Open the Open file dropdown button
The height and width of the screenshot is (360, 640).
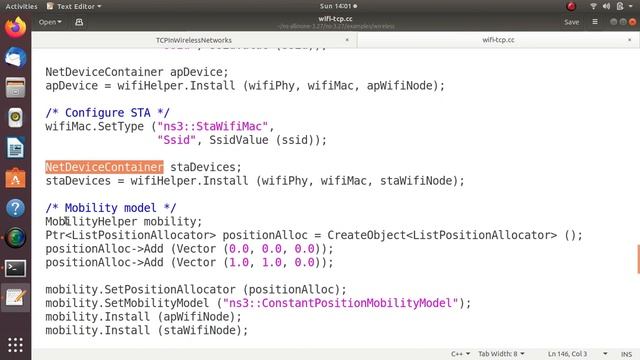(x=50, y=22)
